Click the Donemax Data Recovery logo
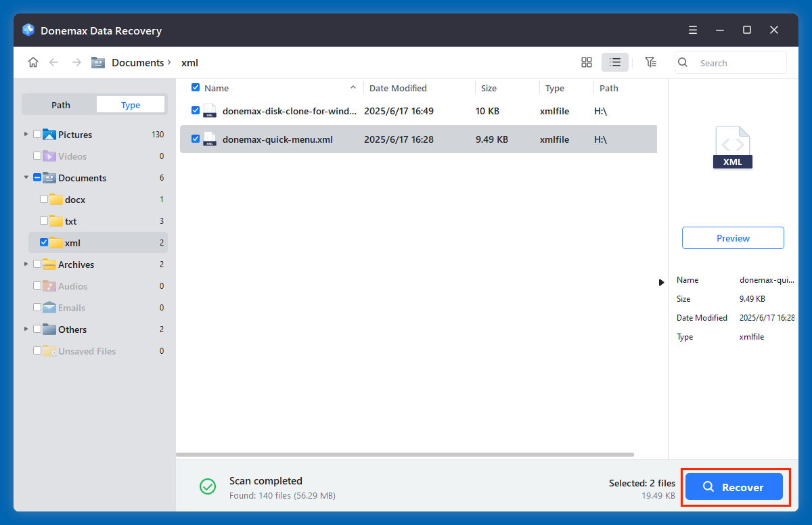Screen dimensions: 812x525 [x=27, y=30]
